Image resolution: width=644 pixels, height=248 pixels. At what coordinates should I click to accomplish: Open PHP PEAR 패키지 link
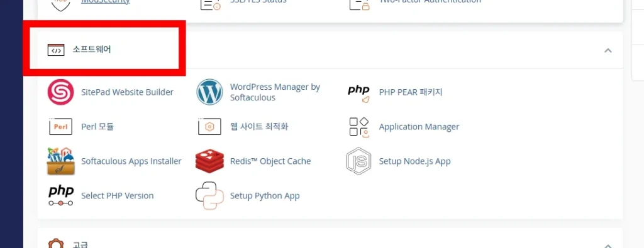coord(411,92)
